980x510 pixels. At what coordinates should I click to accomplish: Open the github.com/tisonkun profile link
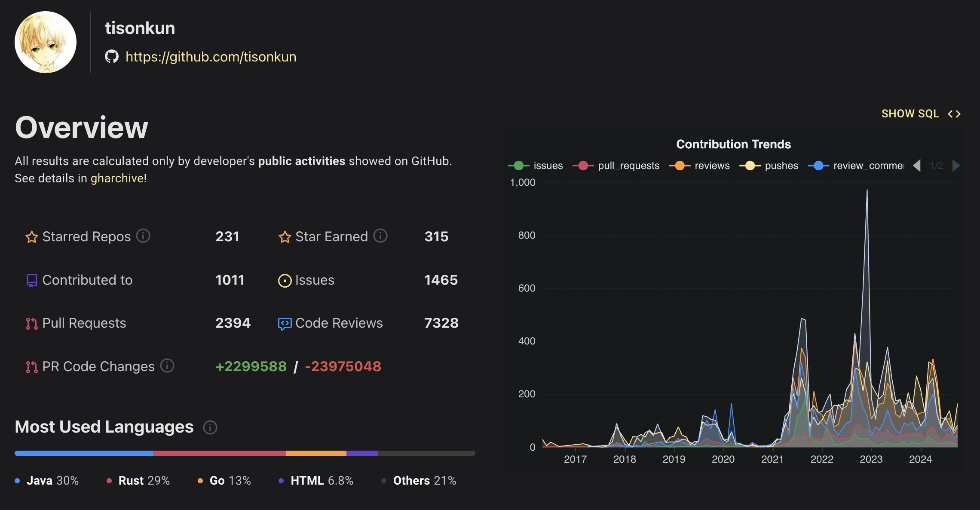point(211,57)
